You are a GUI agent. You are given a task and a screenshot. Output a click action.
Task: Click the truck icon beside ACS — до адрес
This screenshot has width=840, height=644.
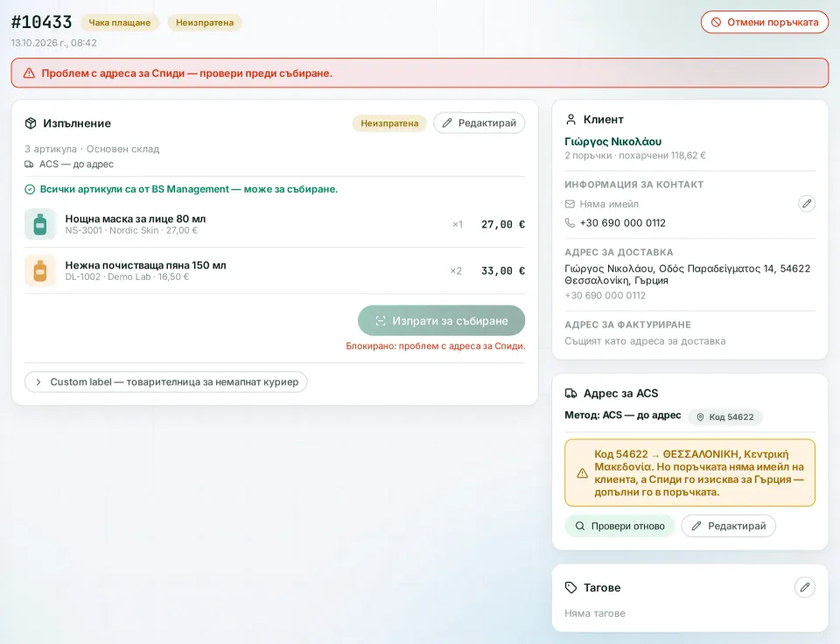pos(29,164)
